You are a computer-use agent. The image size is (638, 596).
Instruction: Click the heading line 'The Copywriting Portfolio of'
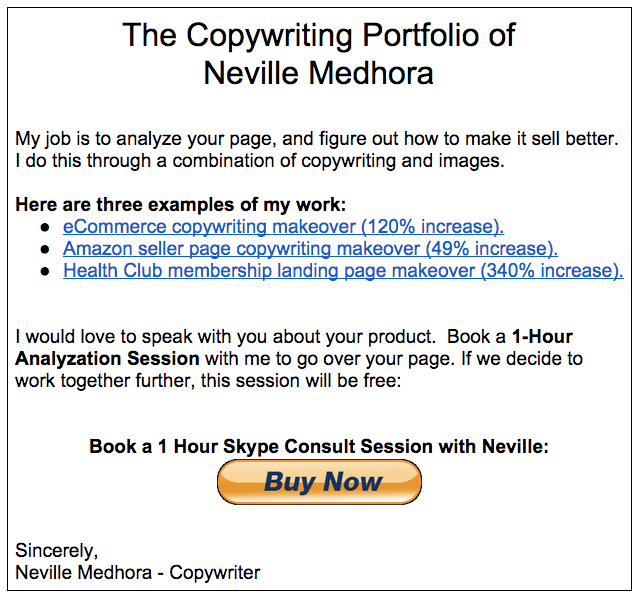coord(319,35)
